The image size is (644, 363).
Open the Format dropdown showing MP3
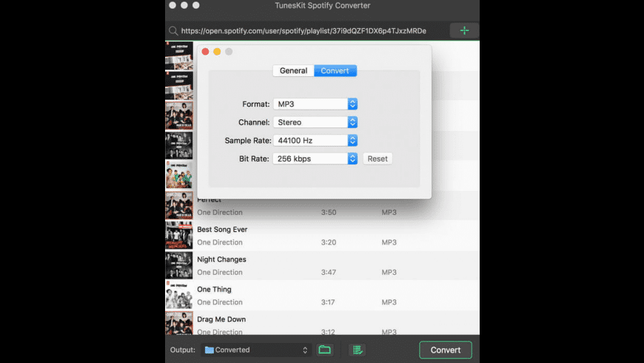coord(315,104)
